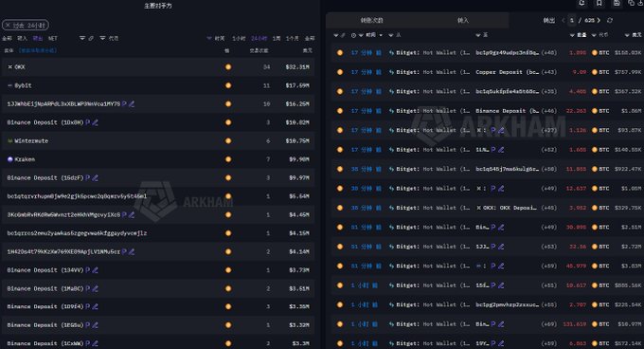Viewport: 644px width, 349px height.
Task: Switch to the 全部 direction tab in counterparties panel
Action: click(x=7, y=38)
